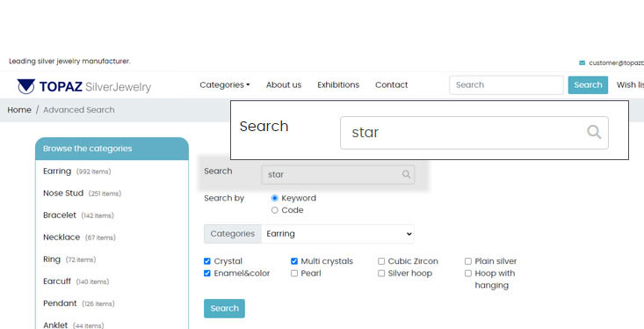Click the customer email address
Screen dimensions: 644x329
point(616,63)
